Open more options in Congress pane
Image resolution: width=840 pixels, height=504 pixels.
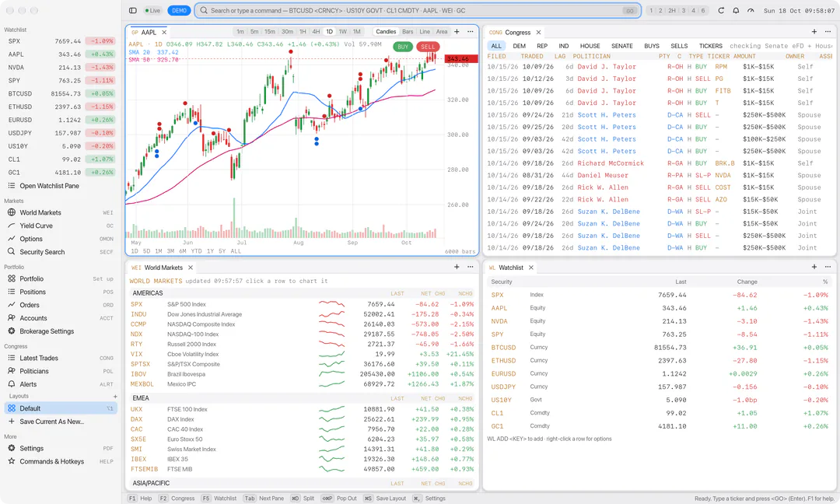pyautogui.click(x=828, y=32)
